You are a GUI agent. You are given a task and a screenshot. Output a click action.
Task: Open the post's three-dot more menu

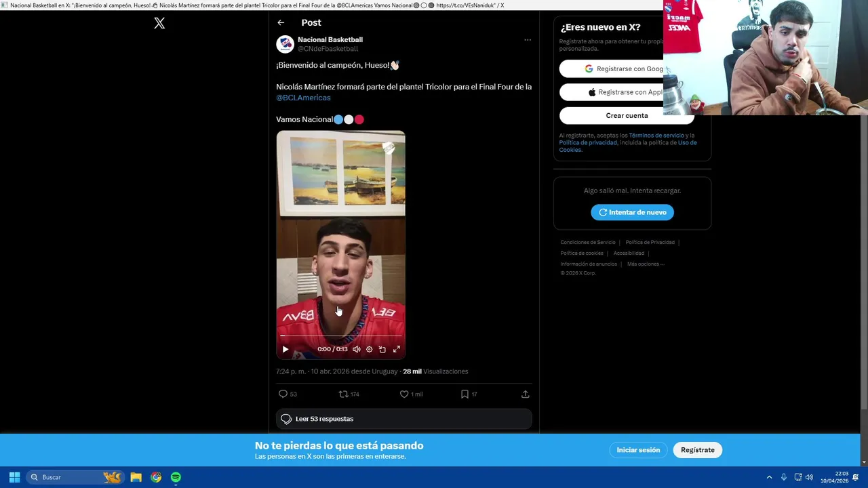pyautogui.click(x=528, y=40)
